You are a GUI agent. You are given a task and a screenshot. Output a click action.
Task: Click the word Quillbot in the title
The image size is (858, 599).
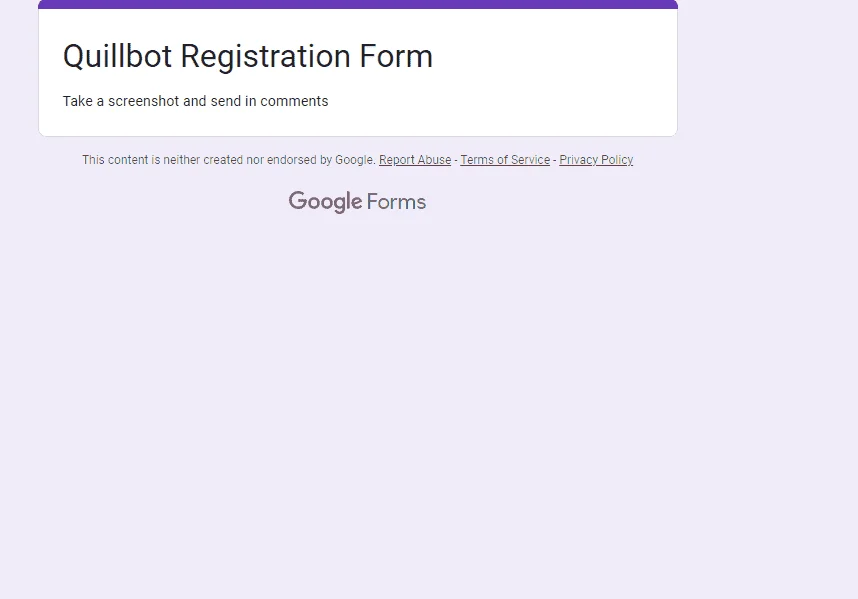coord(118,56)
